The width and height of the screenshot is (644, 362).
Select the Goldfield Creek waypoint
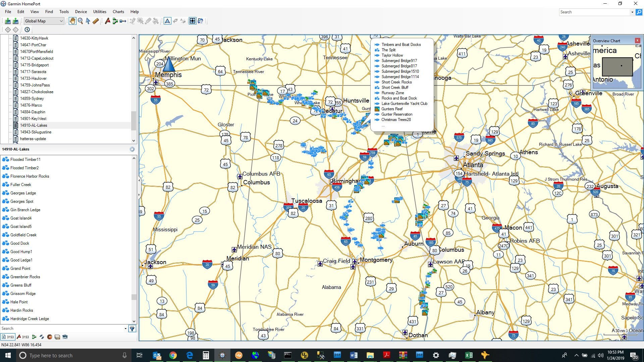(23, 235)
